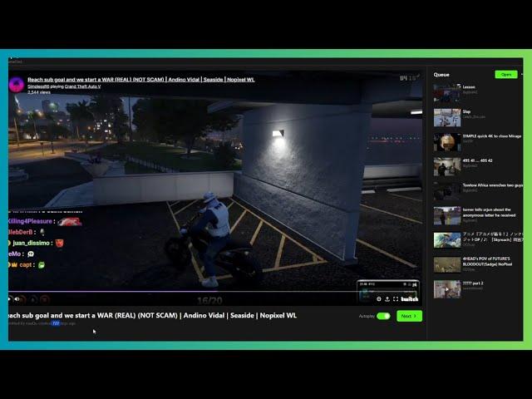
Task: Open the 'Towtow Africa wrenches two guys' clip
Action: coord(478,191)
